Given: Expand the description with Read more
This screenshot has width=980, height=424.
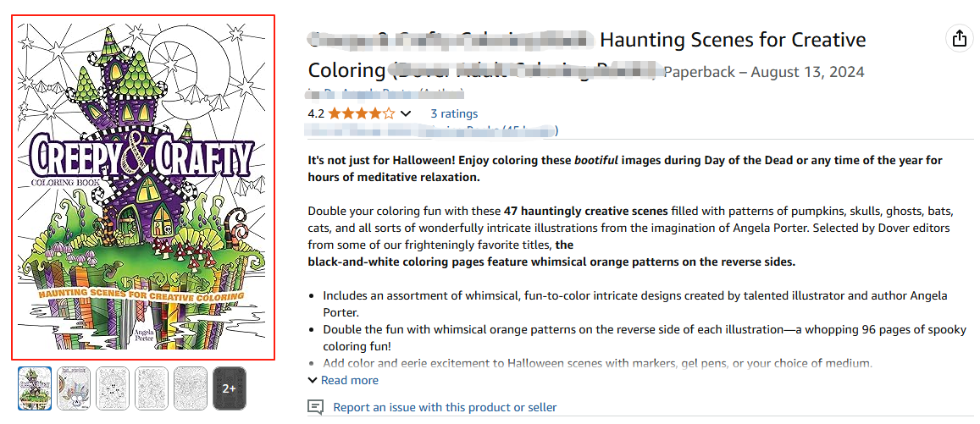Looking at the screenshot, I should (350, 381).
